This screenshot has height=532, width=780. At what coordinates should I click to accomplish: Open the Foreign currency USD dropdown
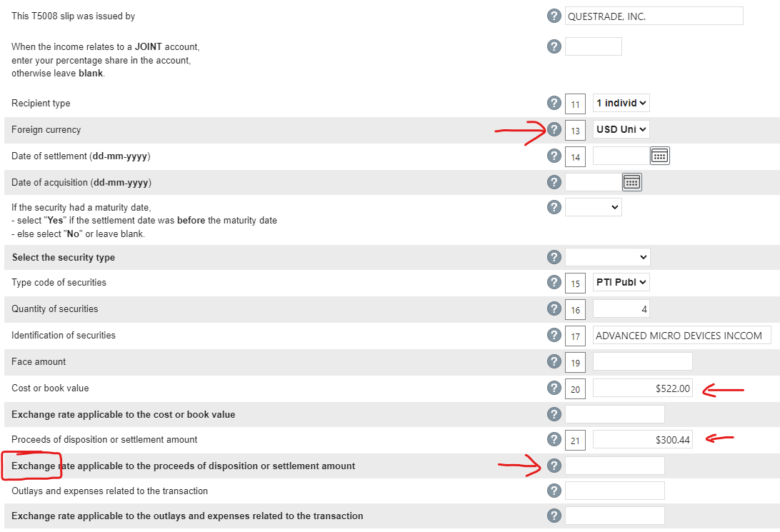tap(621, 130)
